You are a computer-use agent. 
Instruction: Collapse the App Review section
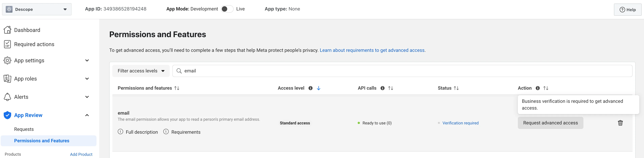87,115
